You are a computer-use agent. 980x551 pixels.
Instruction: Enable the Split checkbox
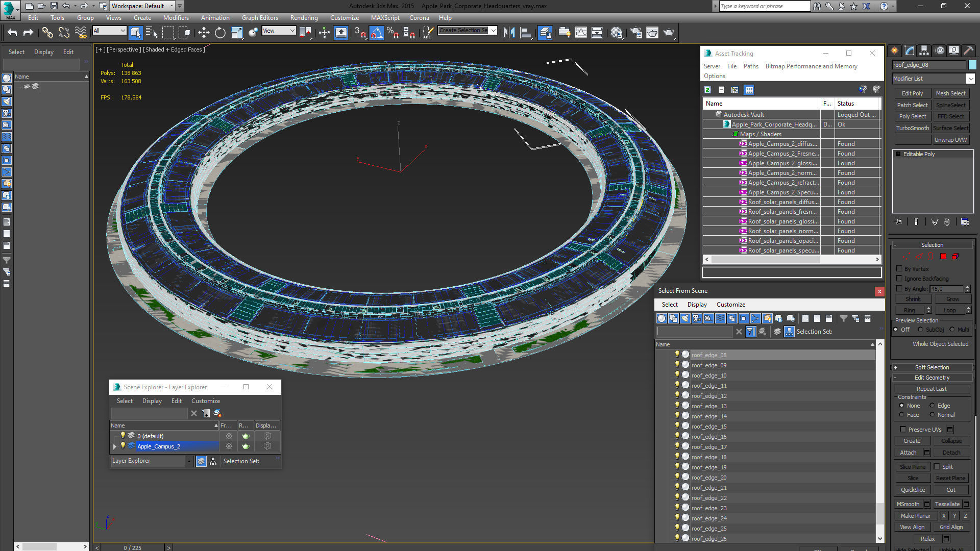[937, 466]
